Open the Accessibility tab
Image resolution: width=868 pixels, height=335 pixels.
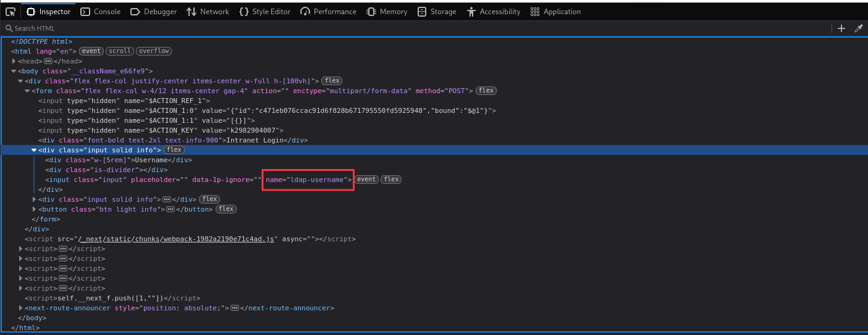[494, 12]
